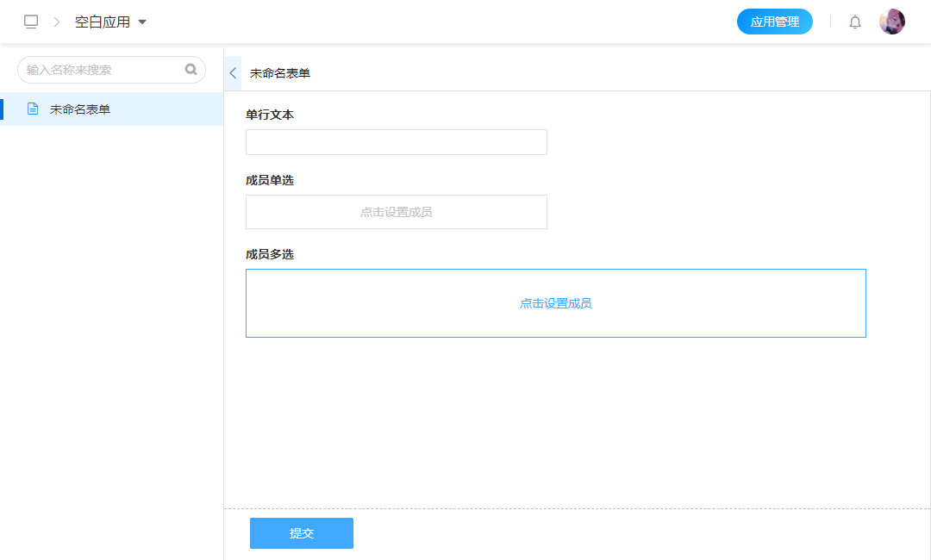Click the 成员单选 field label
Image resolution: width=931 pixels, height=560 pixels.
[x=270, y=180]
